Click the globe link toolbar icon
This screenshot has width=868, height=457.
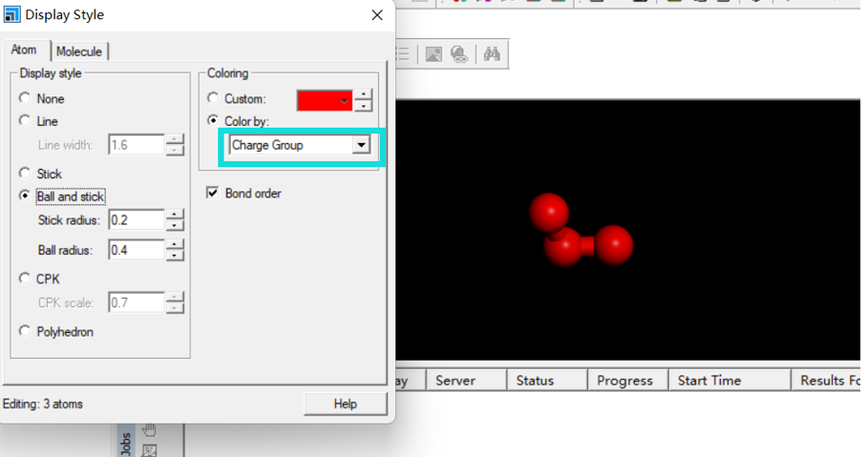pos(459,53)
